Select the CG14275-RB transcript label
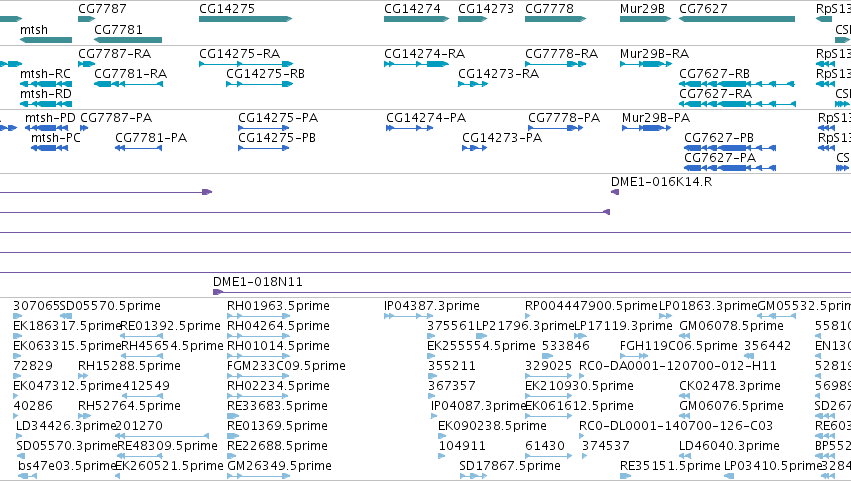This screenshot has height=481, width=851. [x=265, y=74]
